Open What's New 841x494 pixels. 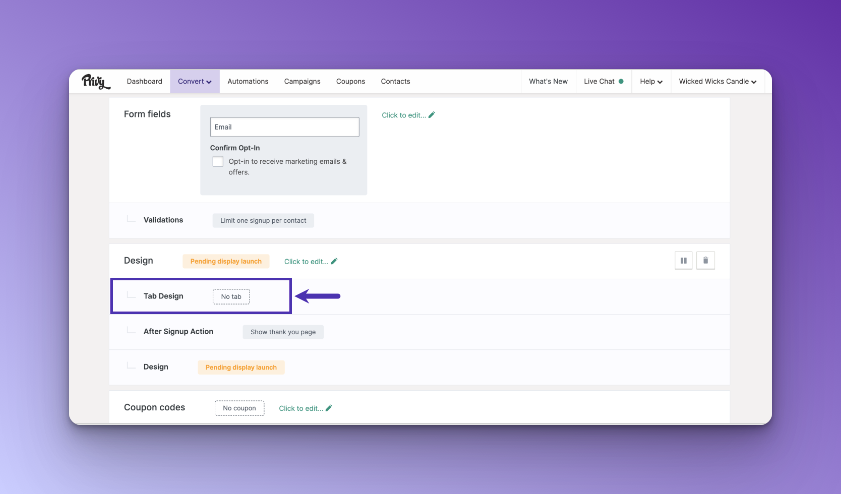548,82
